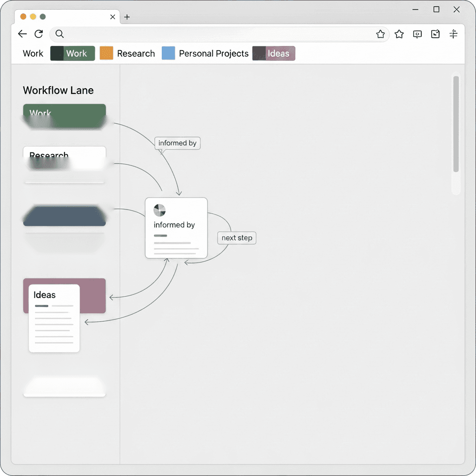This screenshot has height=476, width=476.
Task: Go back with the back arrow
Action: coord(22,33)
